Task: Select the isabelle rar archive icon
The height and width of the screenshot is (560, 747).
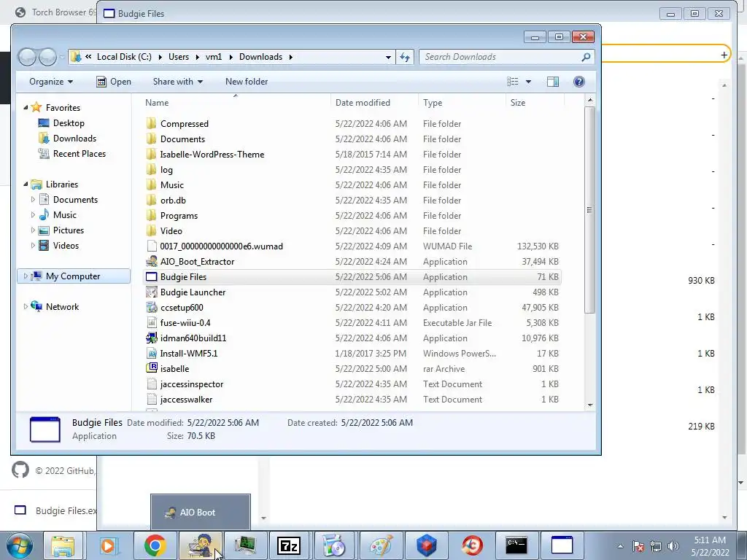Action: (x=151, y=368)
